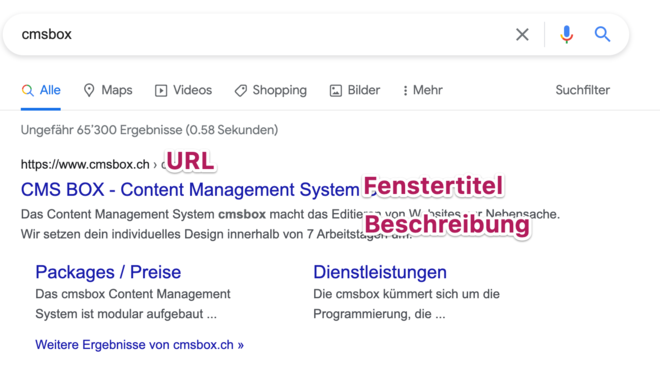Image resolution: width=660 pixels, height=378 pixels.
Task: Open the Suchfilter options
Action: pos(583,90)
